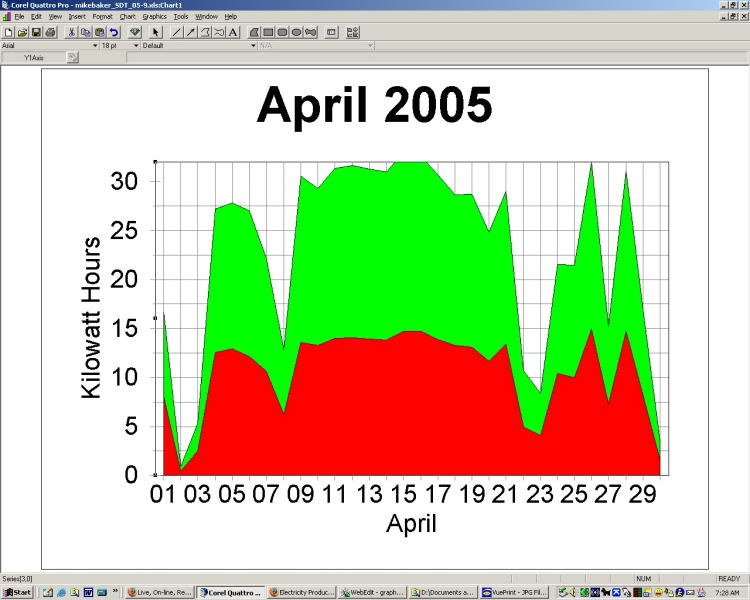Select the Ellipse shape tool
The height and width of the screenshot is (600, 750).
(297, 32)
